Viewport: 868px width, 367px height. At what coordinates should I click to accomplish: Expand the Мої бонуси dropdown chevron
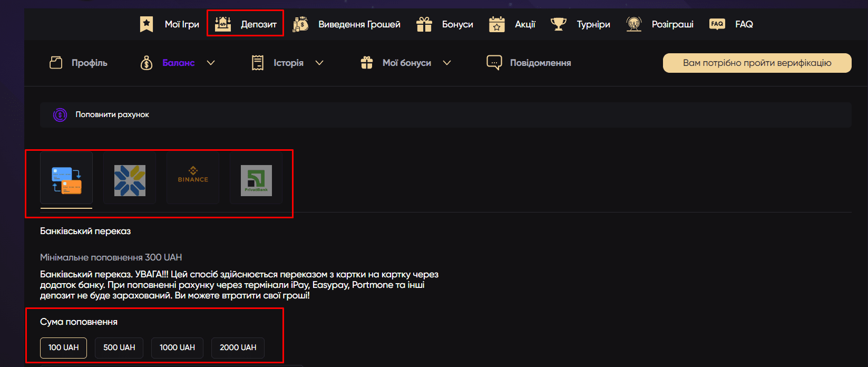447,63
